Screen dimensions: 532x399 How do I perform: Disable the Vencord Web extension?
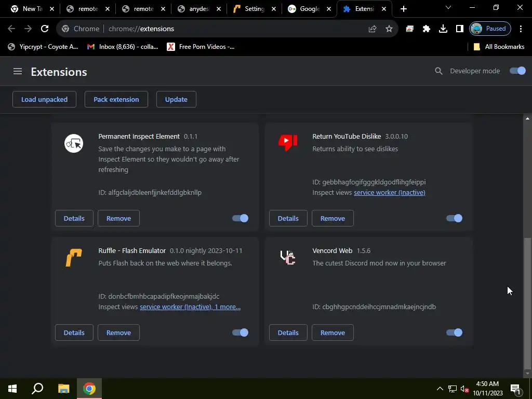[454, 332]
